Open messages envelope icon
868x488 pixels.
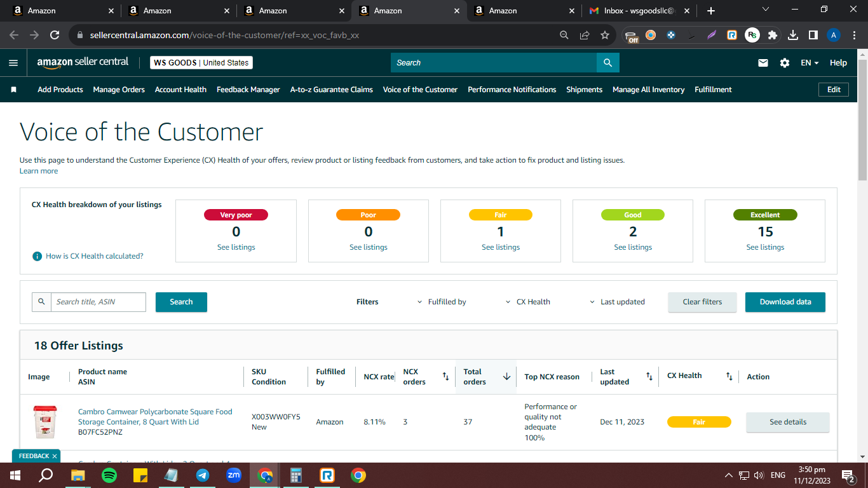click(763, 63)
